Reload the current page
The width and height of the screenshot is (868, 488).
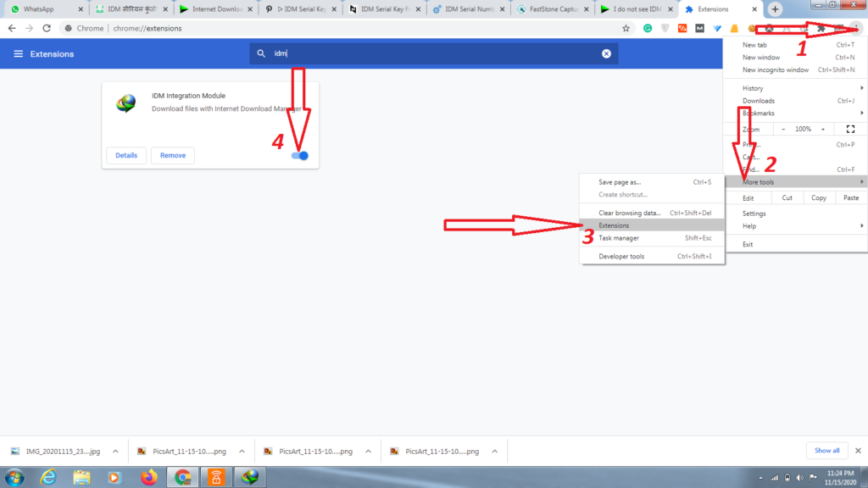[47, 28]
